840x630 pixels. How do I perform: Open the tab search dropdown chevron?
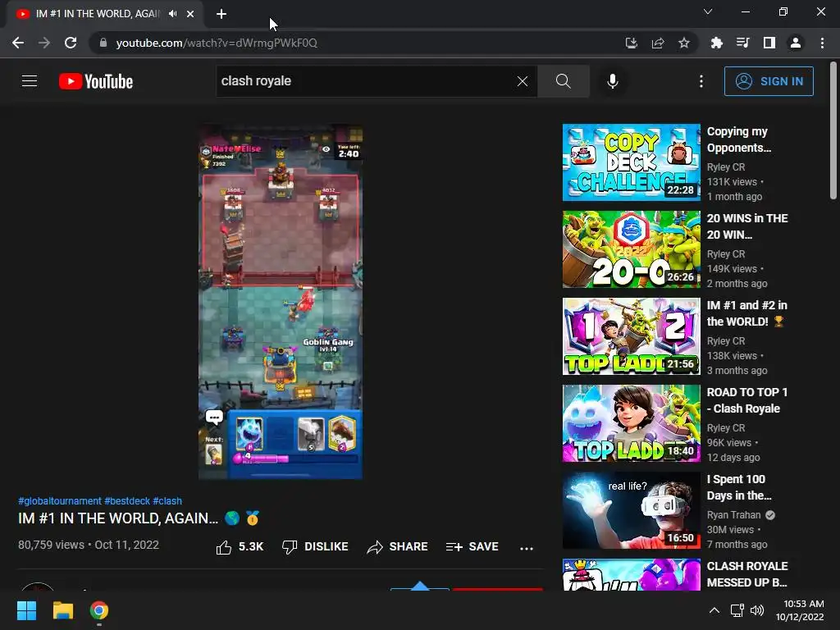click(x=708, y=11)
